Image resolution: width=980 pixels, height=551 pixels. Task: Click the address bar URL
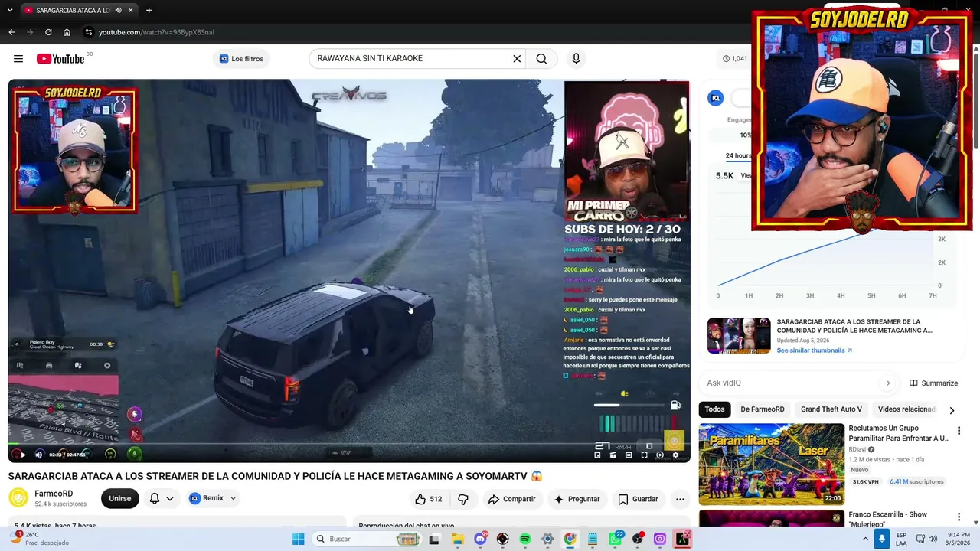pos(156,32)
